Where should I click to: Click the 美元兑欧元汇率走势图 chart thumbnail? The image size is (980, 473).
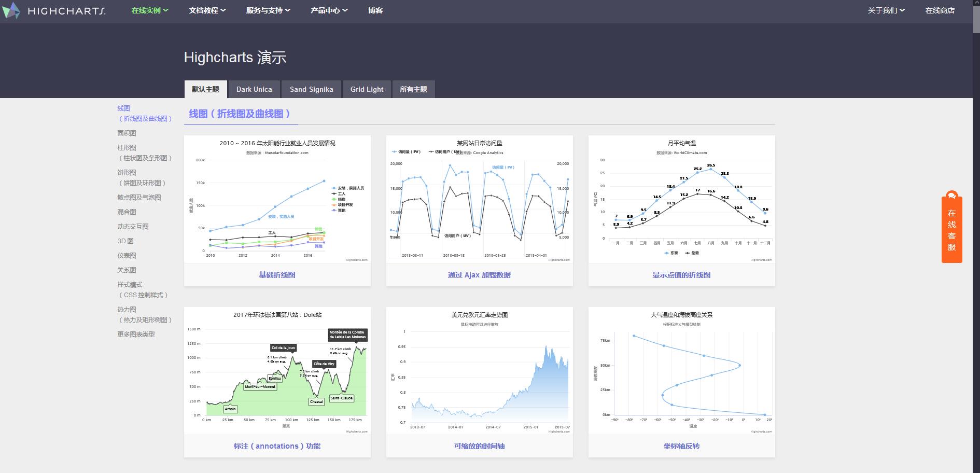(x=480, y=371)
